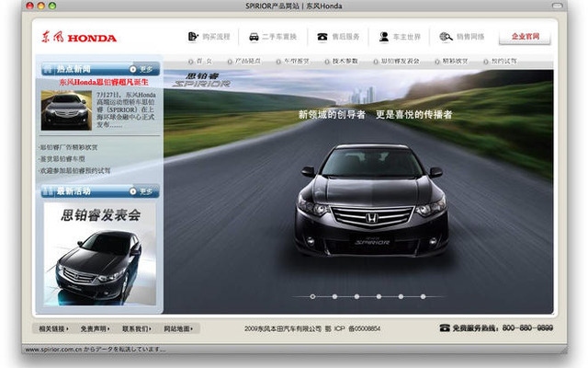Click the car icon beside 二手车置换
This screenshot has height=368, width=588.
pos(254,37)
